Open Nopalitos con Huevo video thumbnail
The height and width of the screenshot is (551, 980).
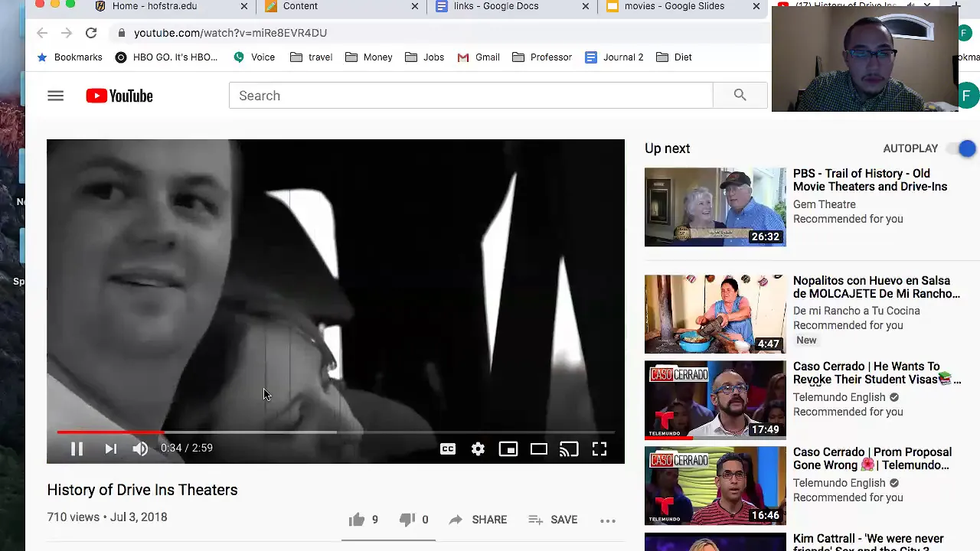pyautogui.click(x=715, y=314)
